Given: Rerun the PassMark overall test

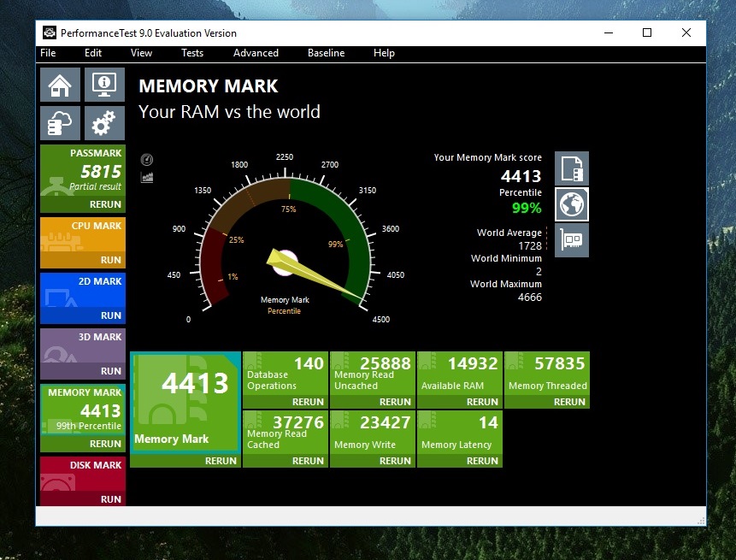Looking at the screenshot, I should tap(106, 204).
